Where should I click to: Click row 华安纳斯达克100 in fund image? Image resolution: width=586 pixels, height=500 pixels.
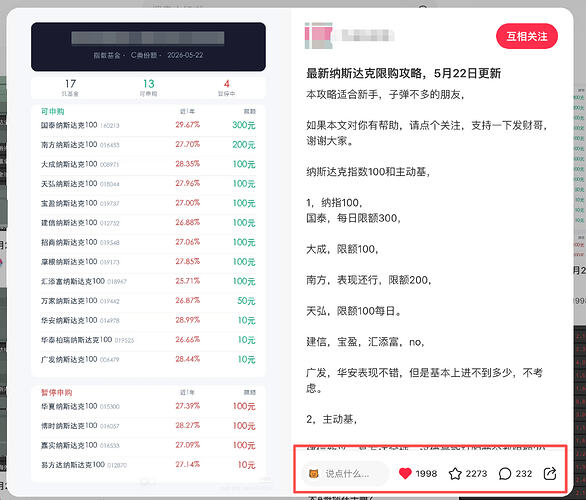click(148, 320)
